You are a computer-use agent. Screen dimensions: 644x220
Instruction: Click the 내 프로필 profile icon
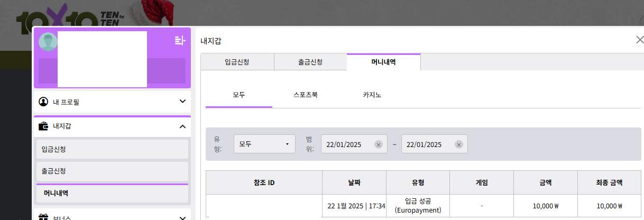(43, 102)
